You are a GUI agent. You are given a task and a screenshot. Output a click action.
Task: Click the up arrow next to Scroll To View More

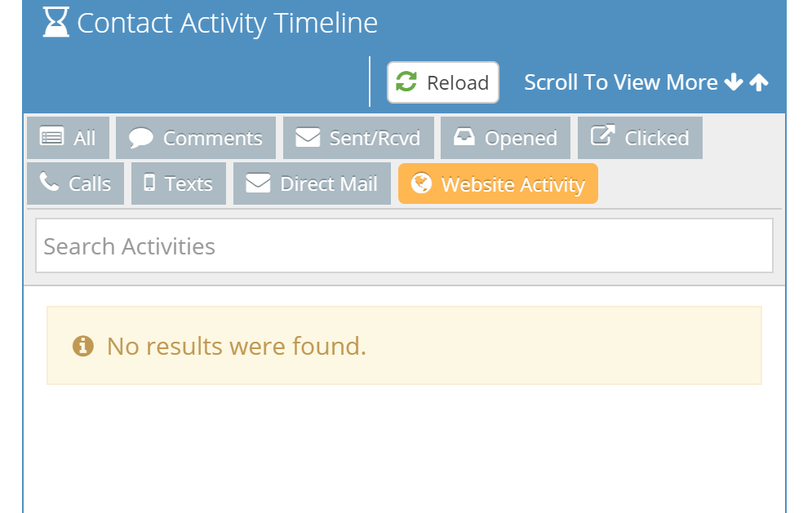[759, 82]
